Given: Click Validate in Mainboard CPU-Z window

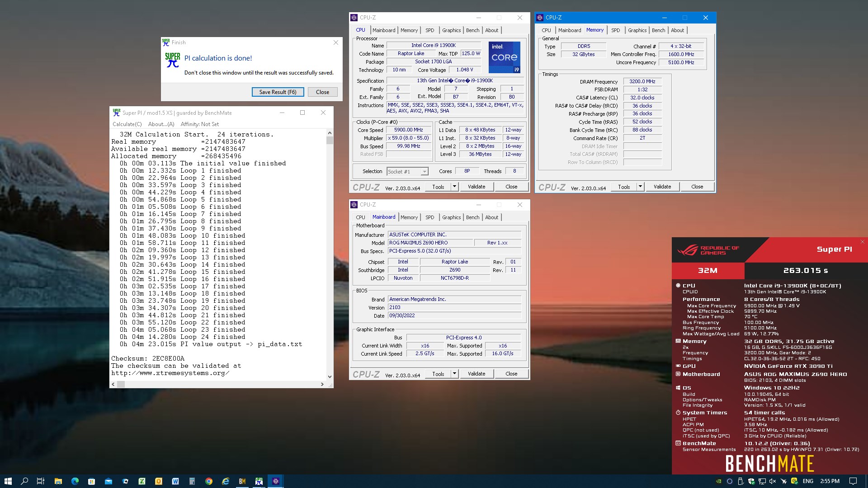Looking at the screenshot, I should tap(476, 374).
